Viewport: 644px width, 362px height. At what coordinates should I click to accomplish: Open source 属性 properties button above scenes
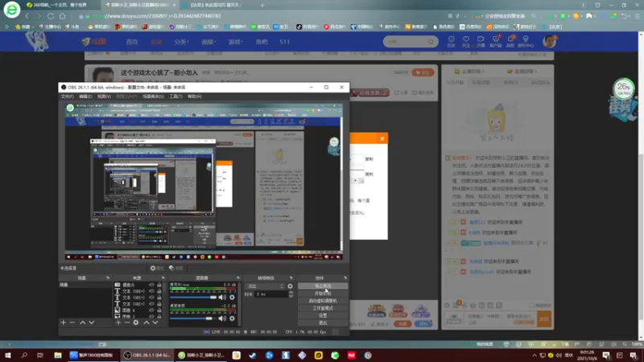click(157, 268)
